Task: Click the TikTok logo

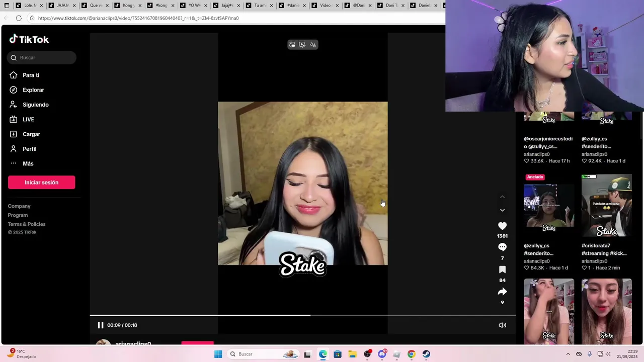Action: 29,39
